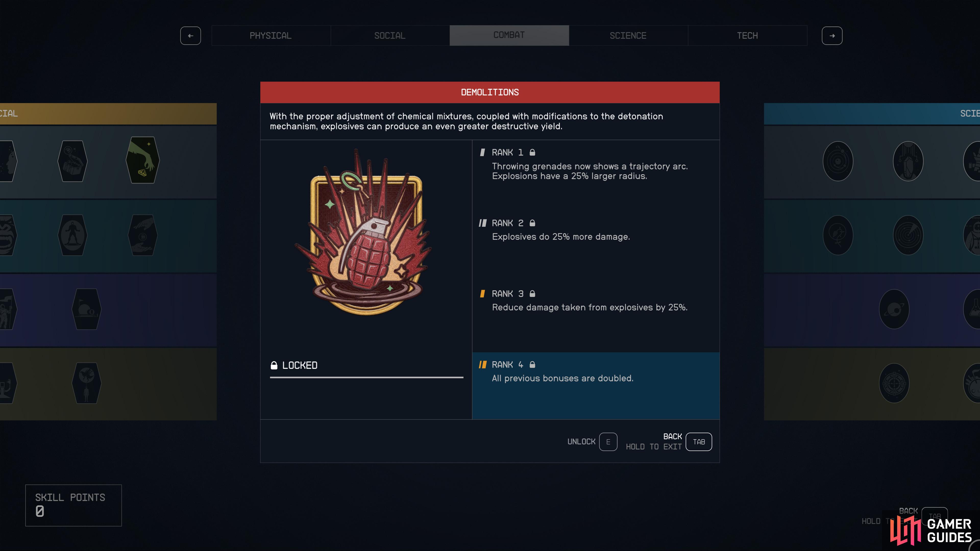Click the Unlock E key button
Screen dimensions: 980x551
[608, 442]
